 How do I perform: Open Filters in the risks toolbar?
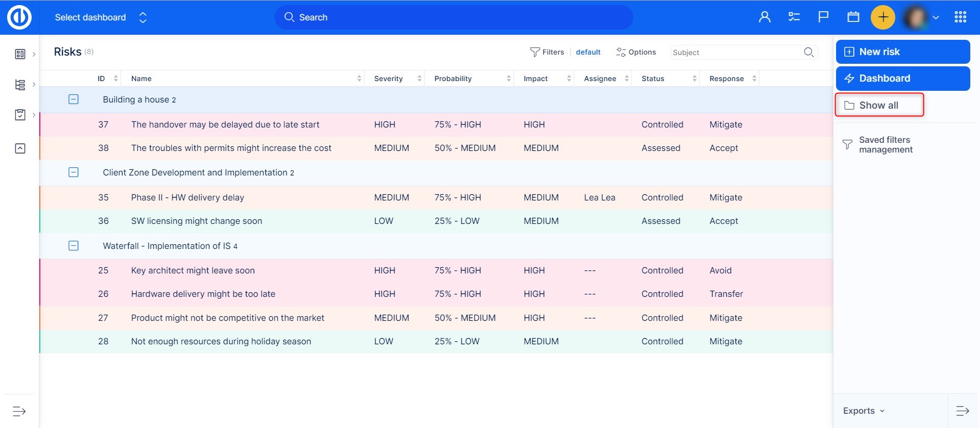pyautogui.click(x=547, y=52)
